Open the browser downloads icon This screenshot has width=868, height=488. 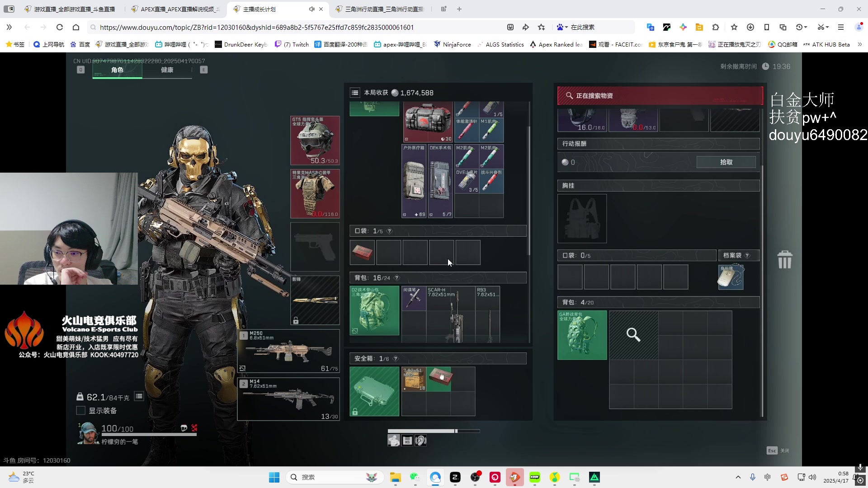tap(750, 27)
